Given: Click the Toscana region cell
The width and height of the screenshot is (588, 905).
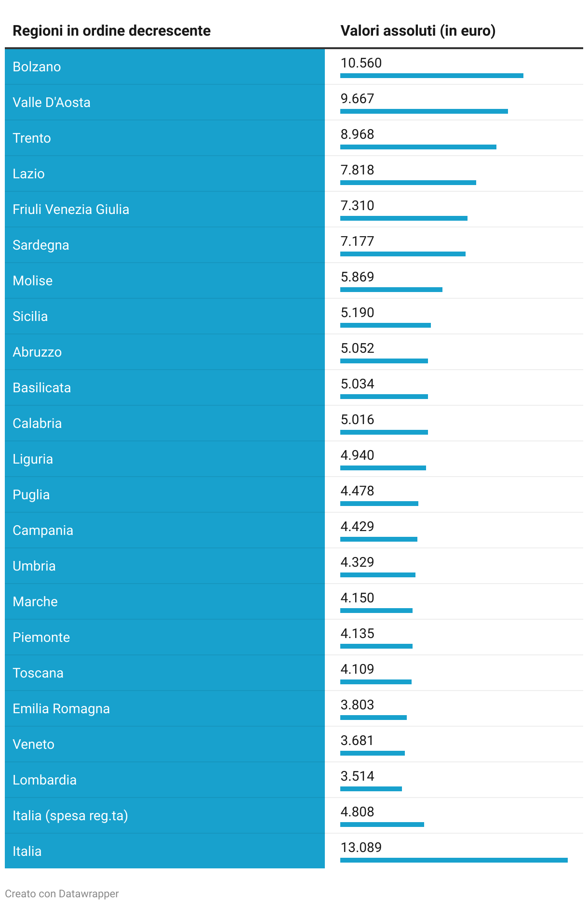Looking at the screenshot, I should coord(165,673).
